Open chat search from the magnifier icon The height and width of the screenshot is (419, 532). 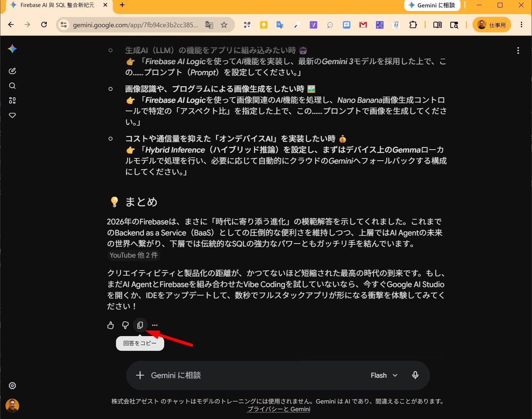[x=12, y=86]
